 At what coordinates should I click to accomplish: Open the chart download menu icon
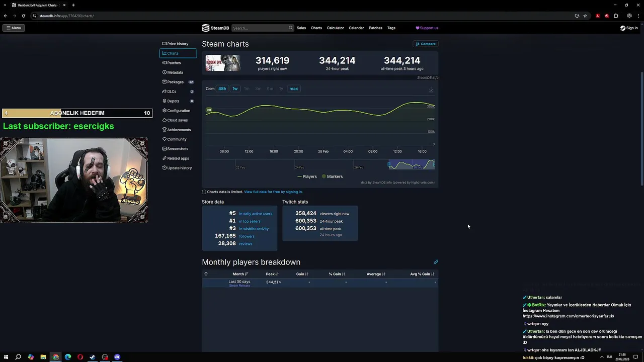pyautogui.click(x=431, y=89)
